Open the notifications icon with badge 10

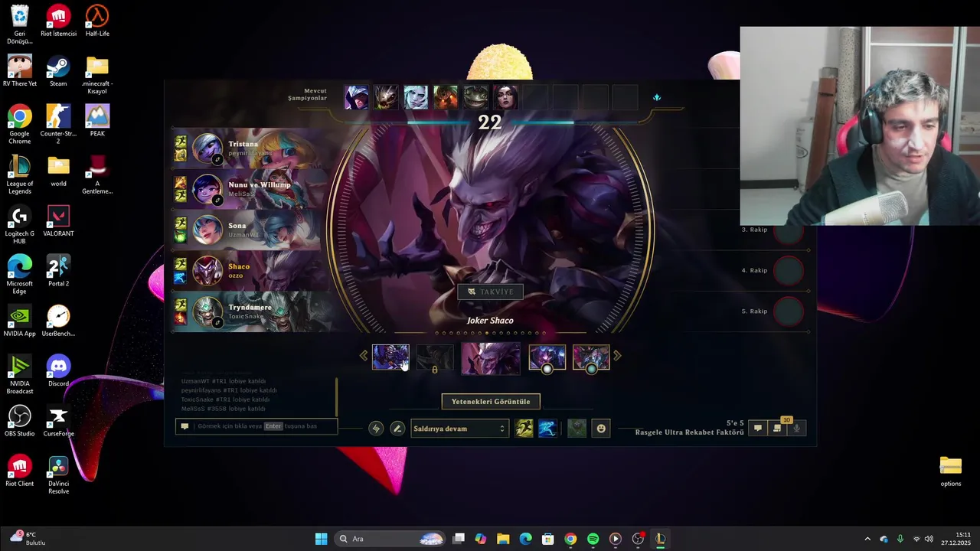(x=778, y=428)
